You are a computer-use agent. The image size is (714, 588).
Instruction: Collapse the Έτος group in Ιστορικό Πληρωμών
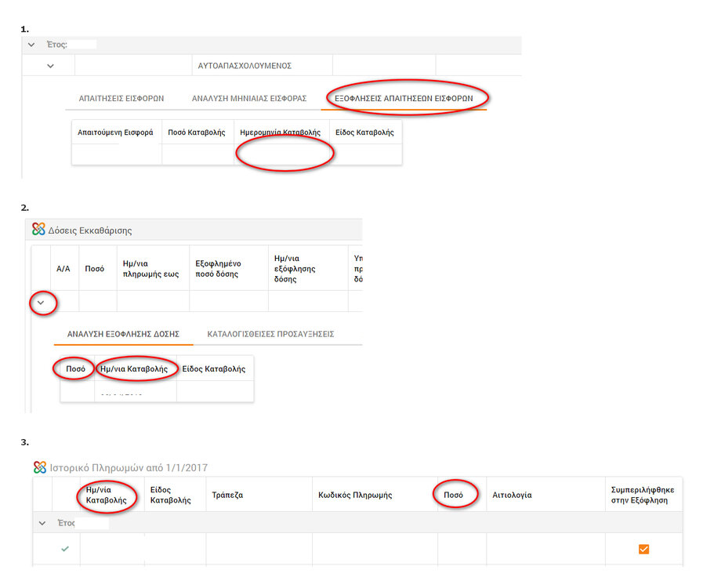click(42, 523)
